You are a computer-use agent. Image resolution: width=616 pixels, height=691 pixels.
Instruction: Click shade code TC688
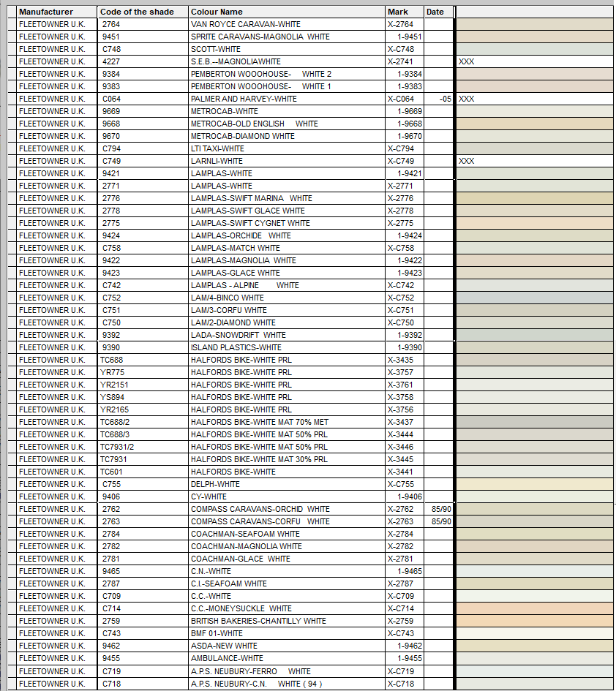(111, 360)
